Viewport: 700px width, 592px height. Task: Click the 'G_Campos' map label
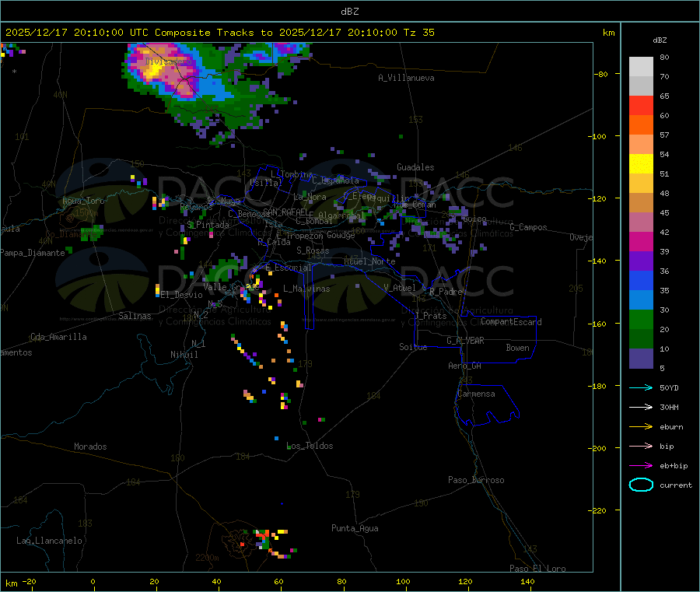(x=528, y=227)
